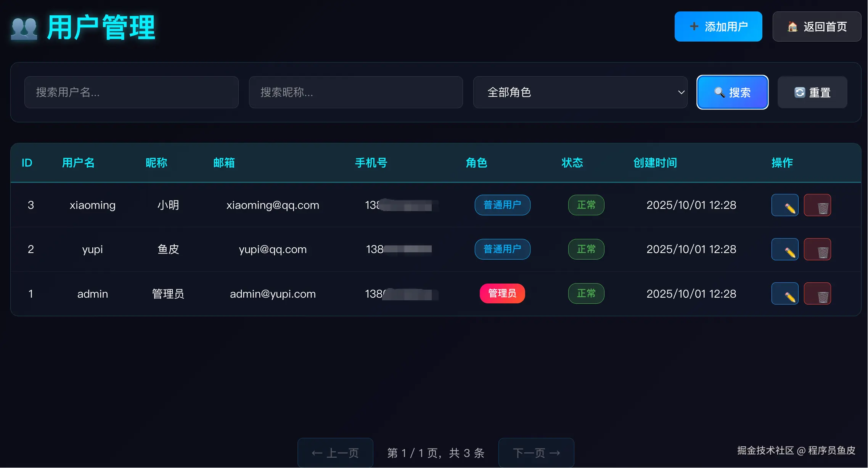Click the 管理员 role badge for admin
This screenshot has width=868, height=468.
coord(502,293)
